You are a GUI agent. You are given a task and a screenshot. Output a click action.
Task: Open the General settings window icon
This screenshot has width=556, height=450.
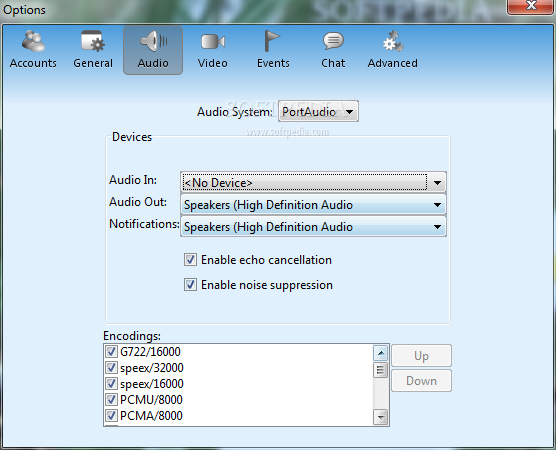(93, 41)
